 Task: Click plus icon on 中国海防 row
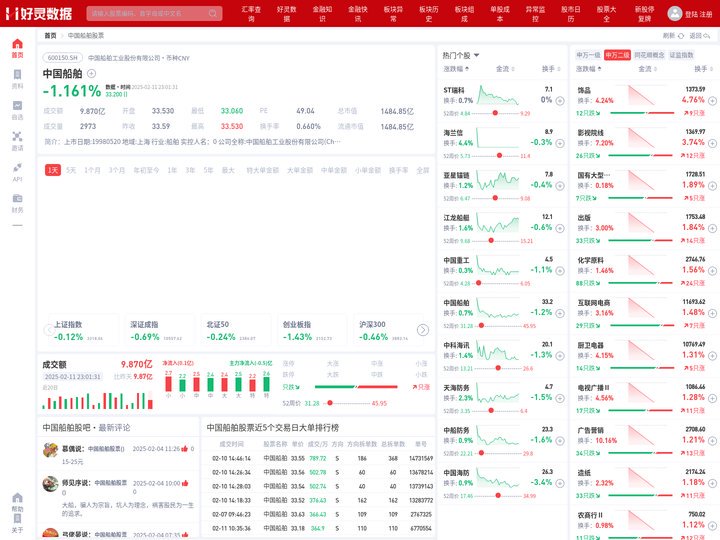coord(560,483)
